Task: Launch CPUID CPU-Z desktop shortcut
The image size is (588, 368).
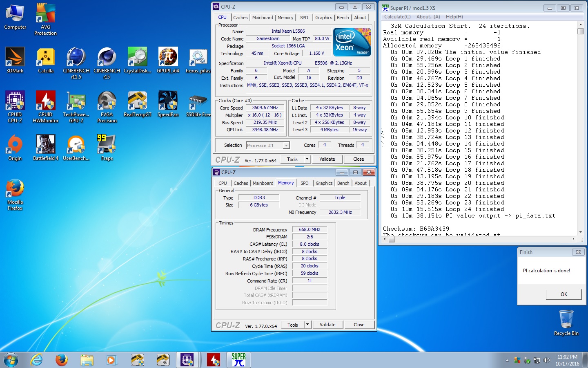Action: coord(15,107)
